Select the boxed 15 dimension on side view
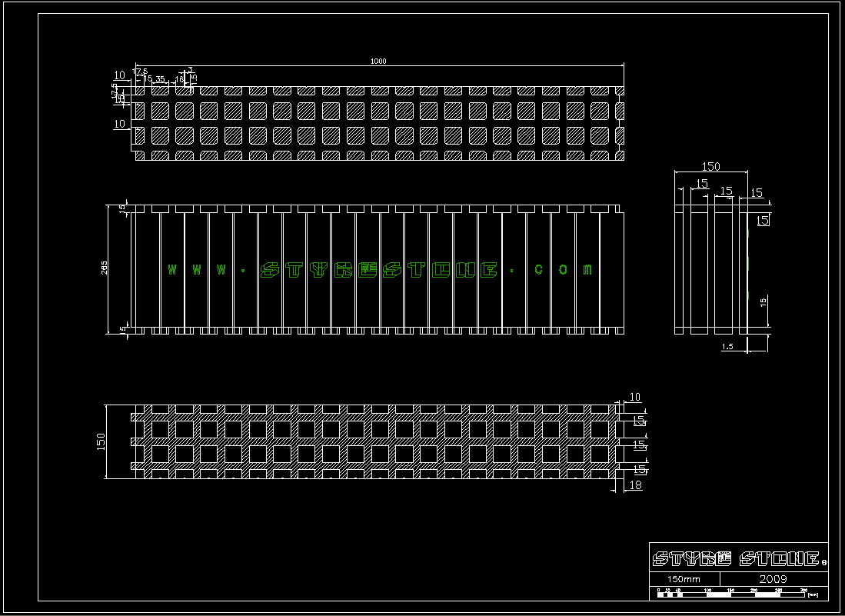 point(763,221)
